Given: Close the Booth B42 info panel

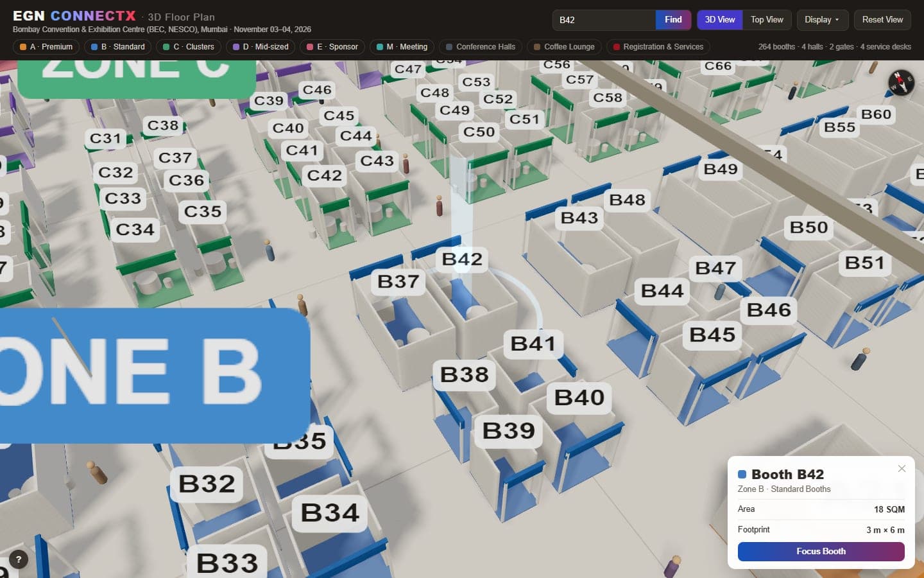Looking at the screenshot, I should coord(902,469).
